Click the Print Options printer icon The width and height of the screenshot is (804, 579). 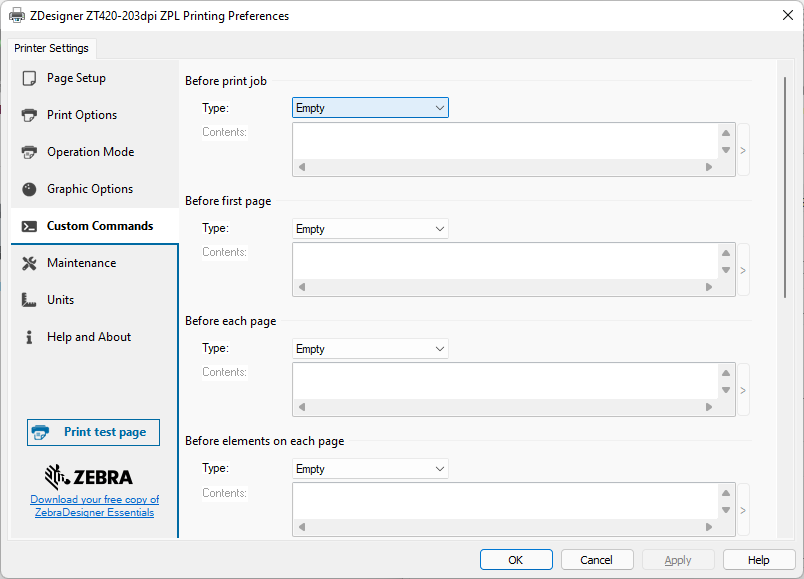29,115
